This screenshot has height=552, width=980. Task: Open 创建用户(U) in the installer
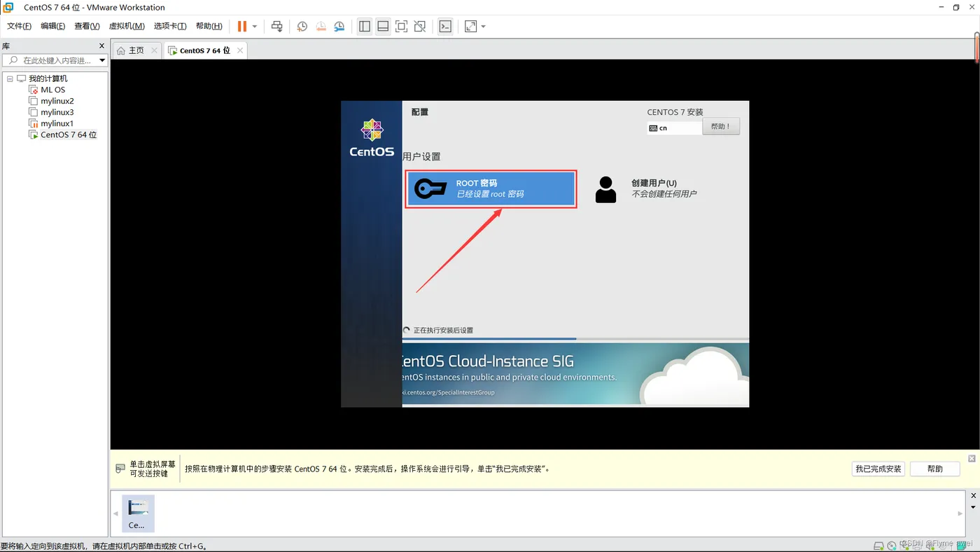pyautogui.click(x=645, y=188)
